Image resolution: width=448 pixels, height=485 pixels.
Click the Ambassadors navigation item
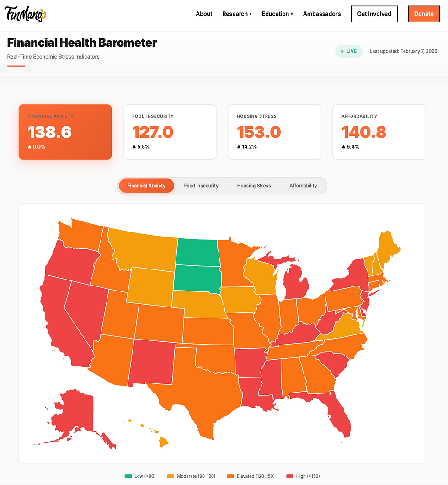click(321, 14)
